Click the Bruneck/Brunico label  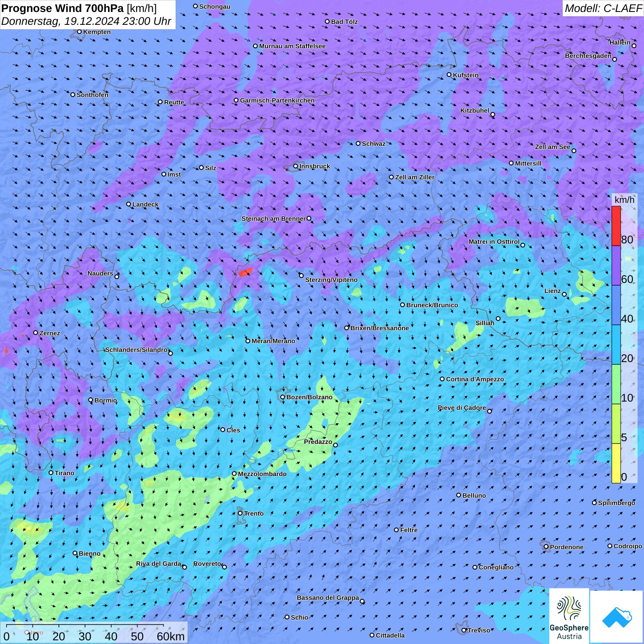click(432, 305)
